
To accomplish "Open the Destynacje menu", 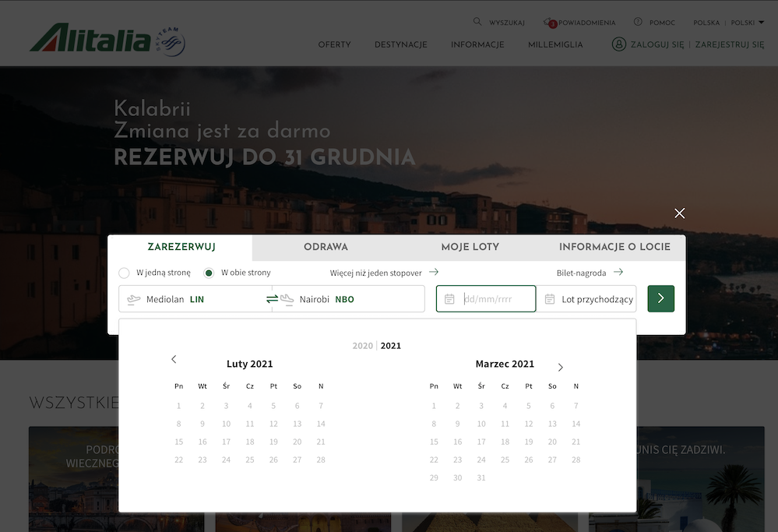I will coord(401,44).
